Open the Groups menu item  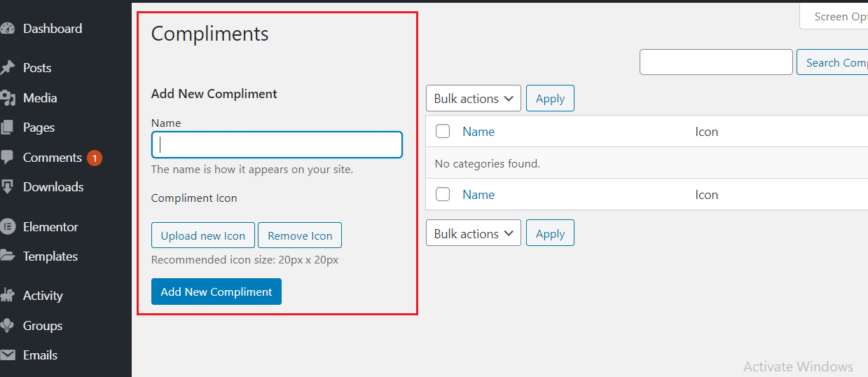(x=43, y=326)
